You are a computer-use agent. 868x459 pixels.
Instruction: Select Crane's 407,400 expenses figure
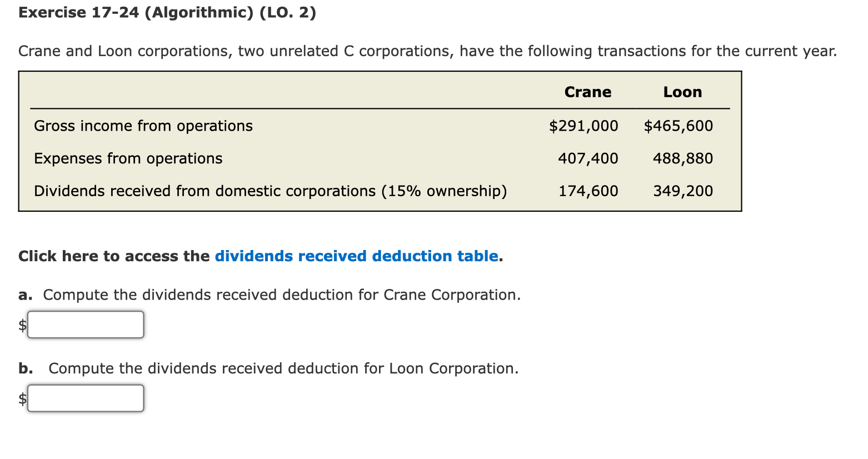(587, 158)
